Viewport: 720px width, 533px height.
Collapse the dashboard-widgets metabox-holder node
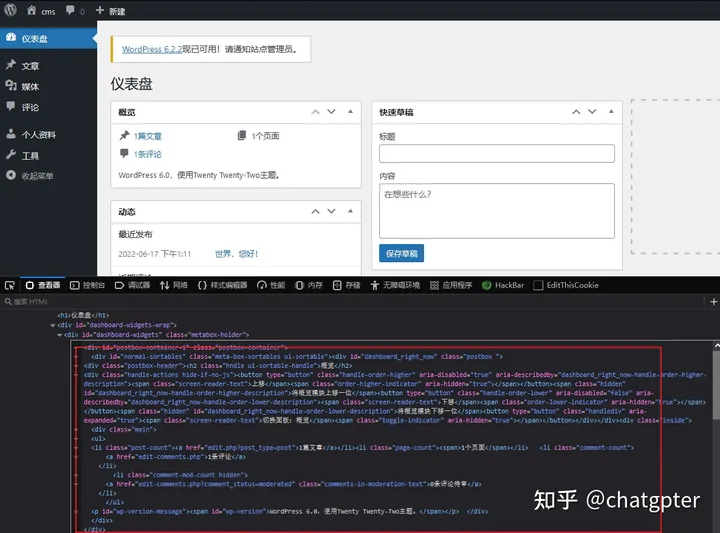pyautogui.click(x=59, y=335)
